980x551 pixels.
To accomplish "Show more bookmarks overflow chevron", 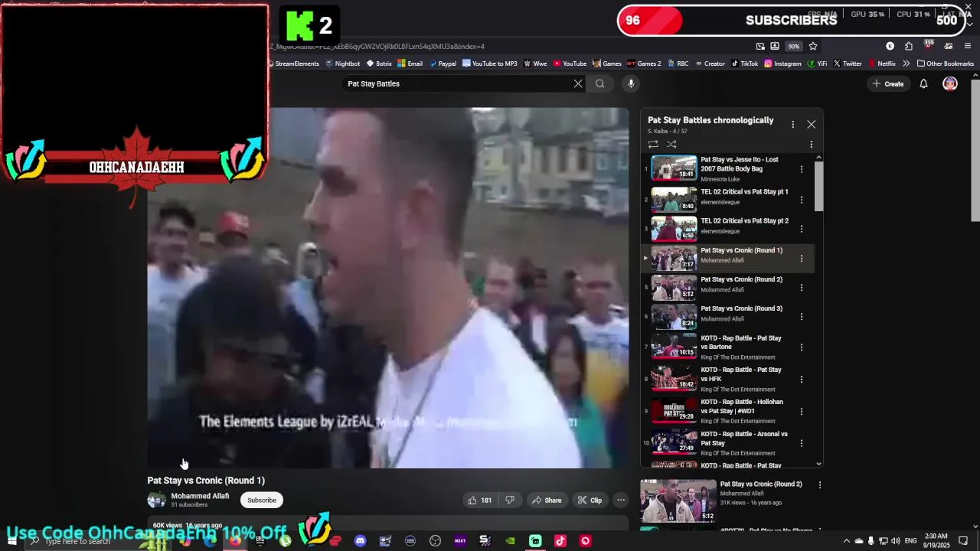I will 906,64.
